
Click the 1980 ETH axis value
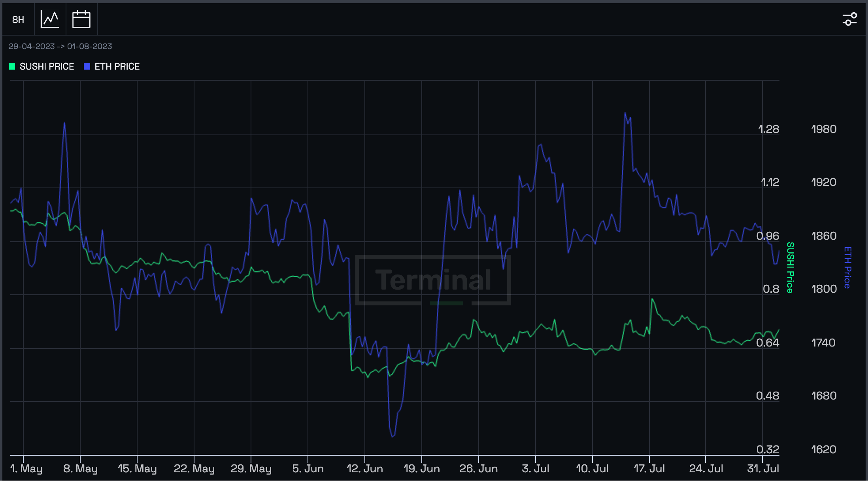coord(824,129)
